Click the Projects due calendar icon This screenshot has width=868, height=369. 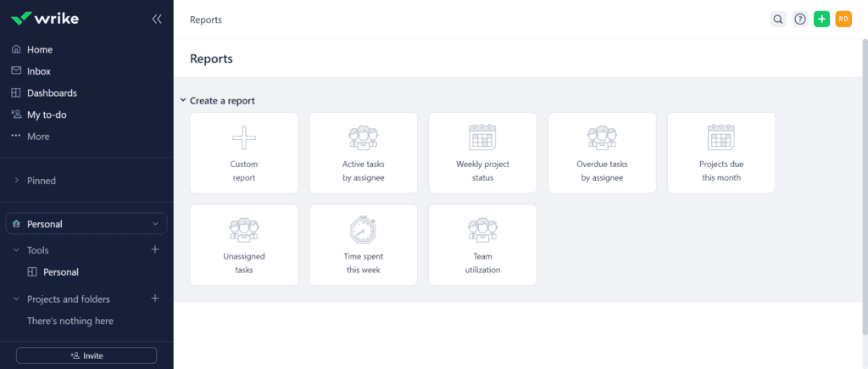pyautogui.click(x=721, y=137)
